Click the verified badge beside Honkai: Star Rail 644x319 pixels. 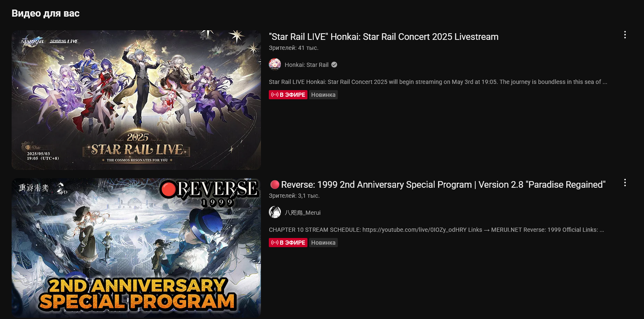pos(334,65)
